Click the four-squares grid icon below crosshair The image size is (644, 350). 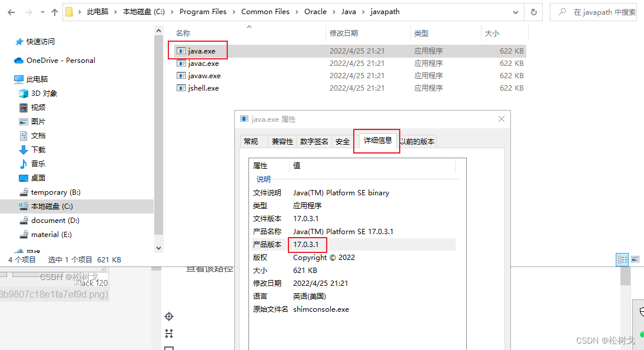coord(169,333)
